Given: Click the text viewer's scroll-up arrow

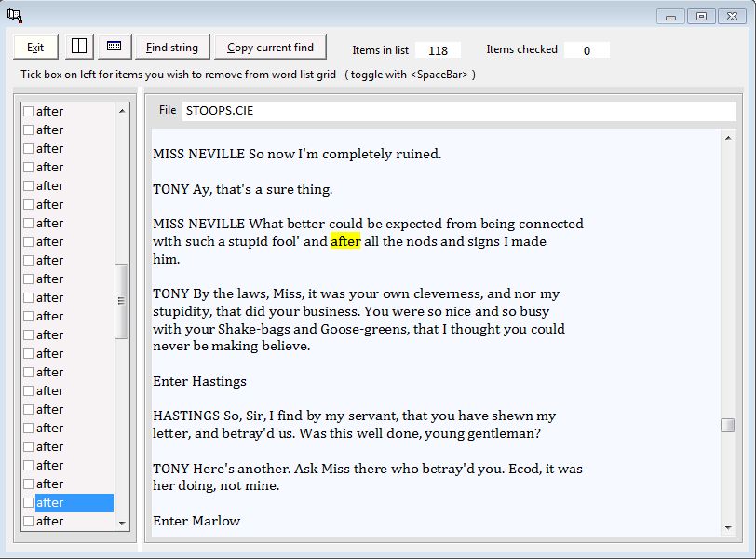Looking at the screenshot, I should [x=728, y=139].
